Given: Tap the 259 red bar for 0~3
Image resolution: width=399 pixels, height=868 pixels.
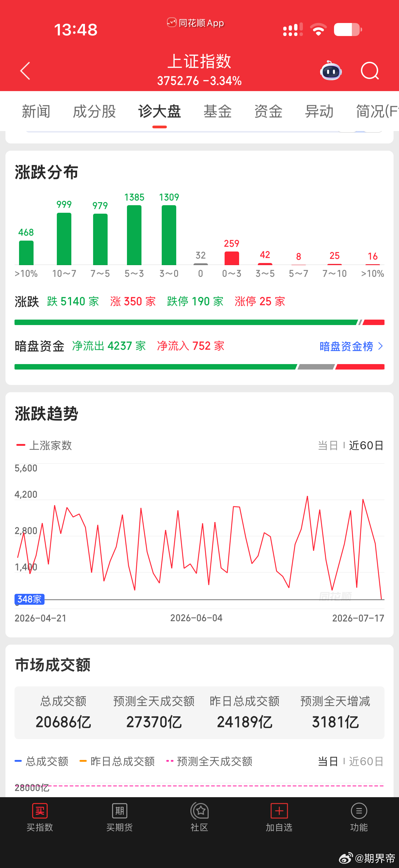Looking at the screenshot, I should [x=232, y=258].
